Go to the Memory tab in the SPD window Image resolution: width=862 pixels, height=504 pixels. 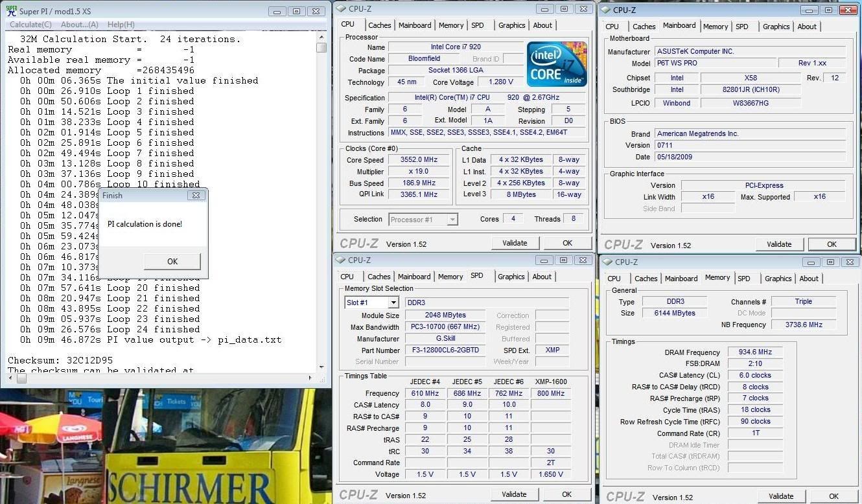[450, 277]
